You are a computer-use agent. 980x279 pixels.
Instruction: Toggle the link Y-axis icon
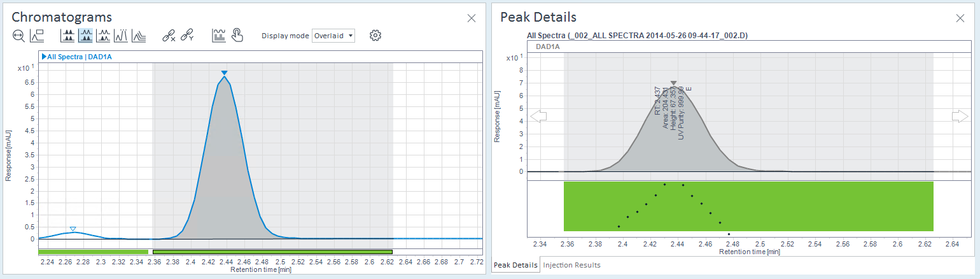[x=186, y=36]
